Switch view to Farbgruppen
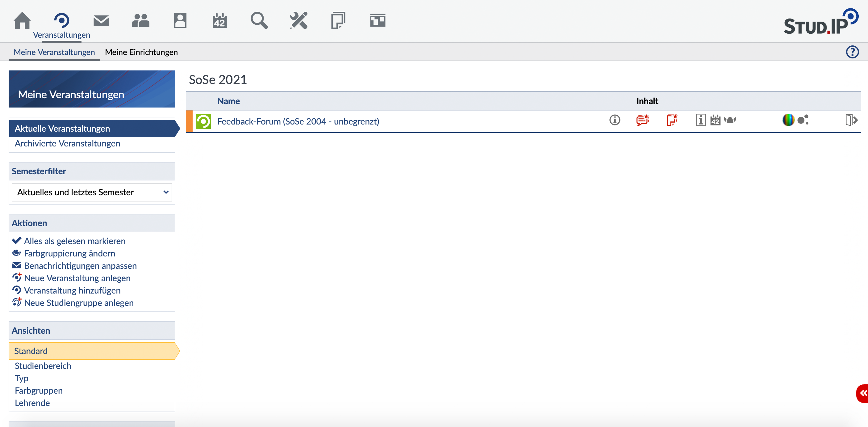 39,391
